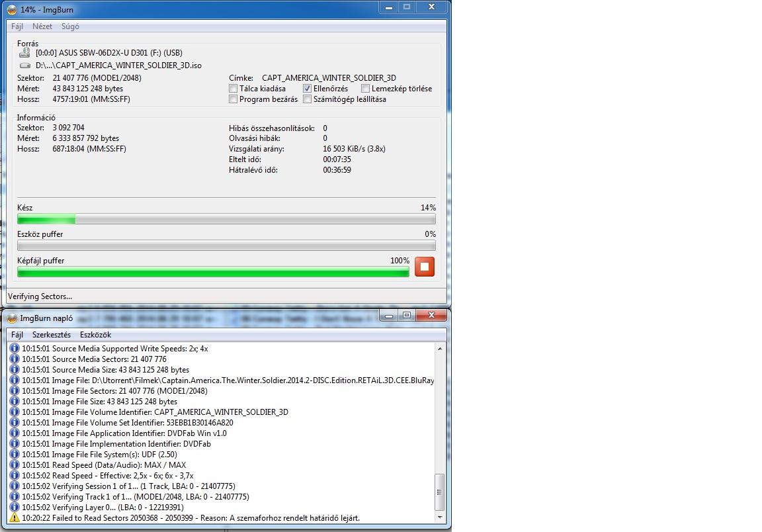Open the Súgó menu

70,26
